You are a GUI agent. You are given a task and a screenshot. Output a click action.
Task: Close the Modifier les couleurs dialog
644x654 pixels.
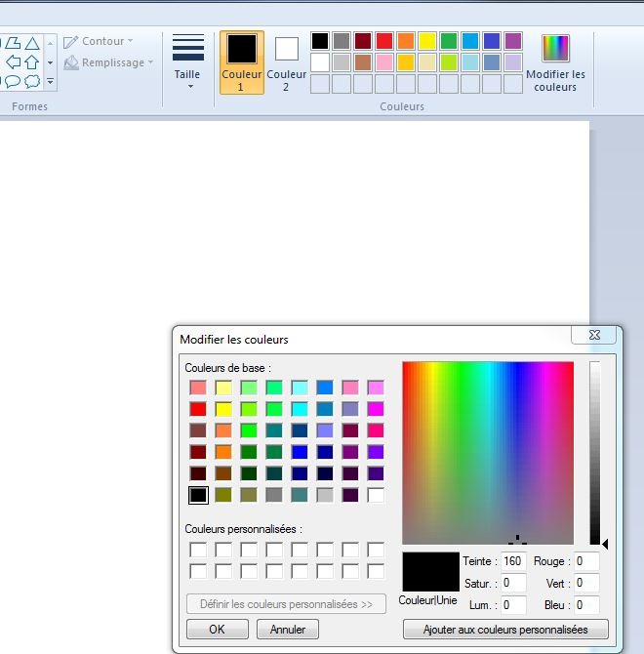click(x=594, y=335)
